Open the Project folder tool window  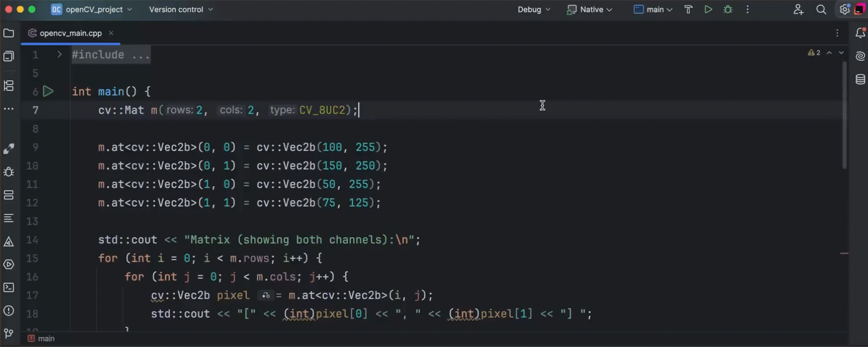(9, 34)
